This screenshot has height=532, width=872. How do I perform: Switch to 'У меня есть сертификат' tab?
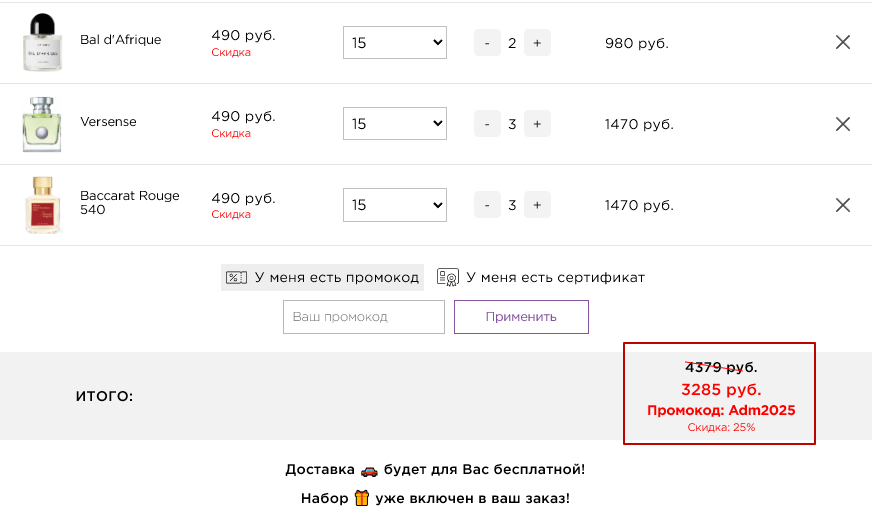coord(541,277)
